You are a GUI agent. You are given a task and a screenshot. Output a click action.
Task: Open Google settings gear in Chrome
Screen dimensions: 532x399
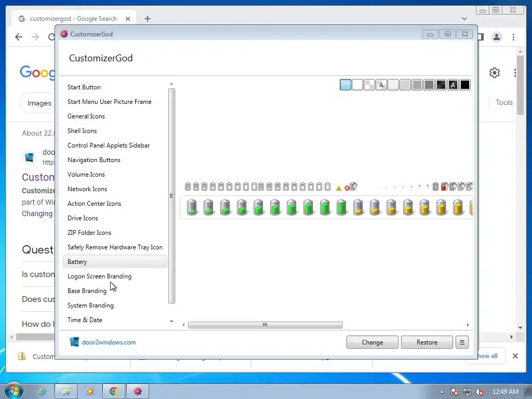(495, 73)
